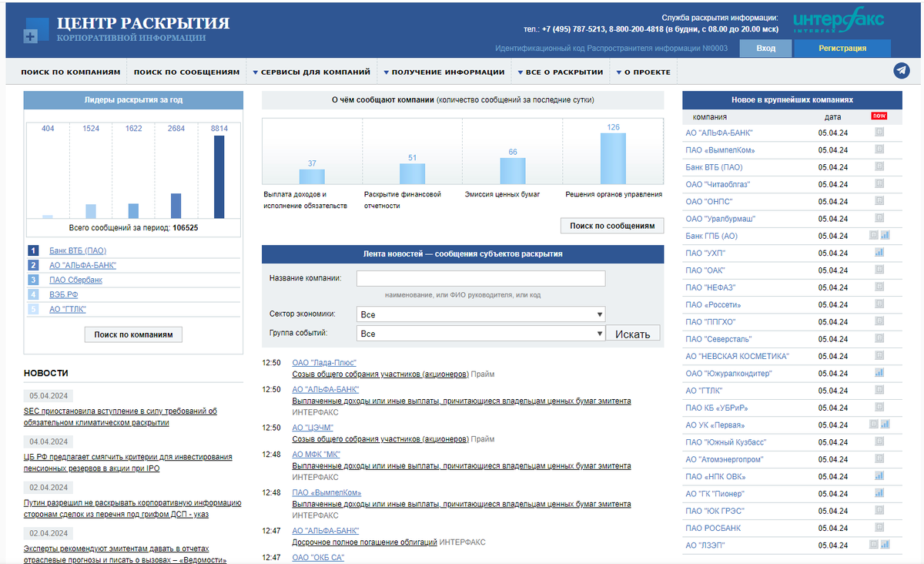Open chart icon for ОАО "Южуралкондитер"

click(879, 373)
